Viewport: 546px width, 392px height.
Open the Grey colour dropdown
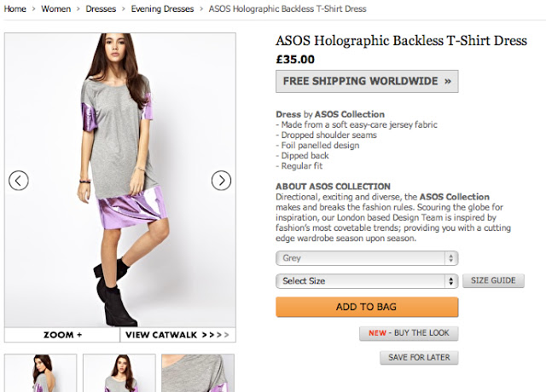click(367, 258)
